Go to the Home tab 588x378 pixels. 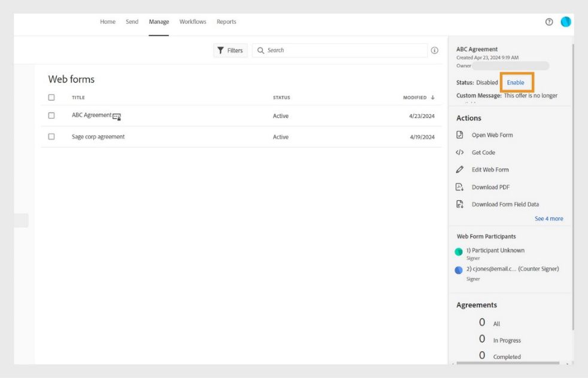[108, 22]
